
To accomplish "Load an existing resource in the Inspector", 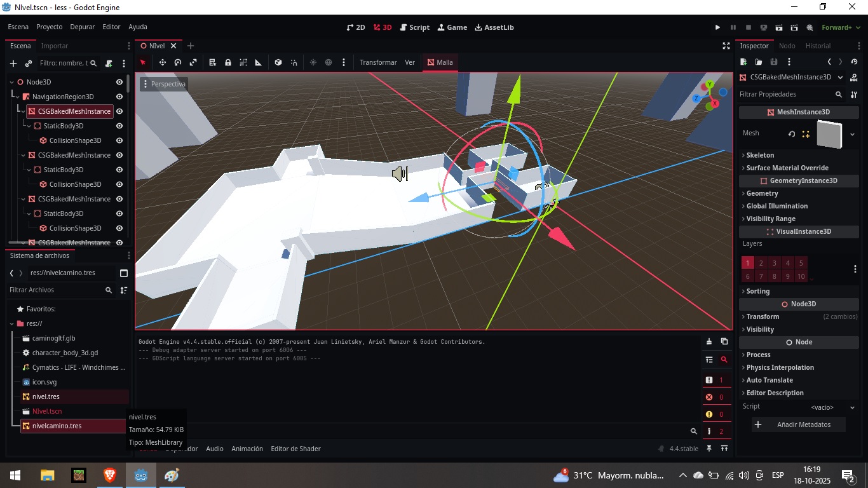I will point(759,62).
